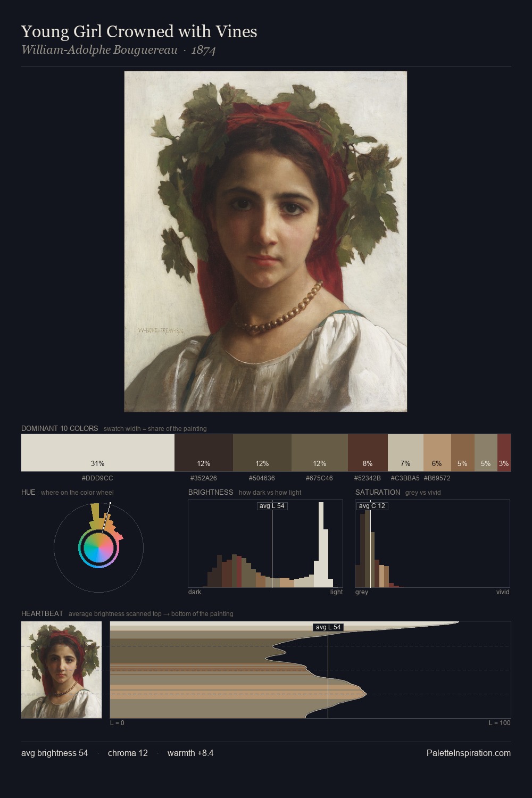Click the tall light bar in Brightness histogram
Image resolution: width=532 pixels, height=798 pixels.
point(321,545)
